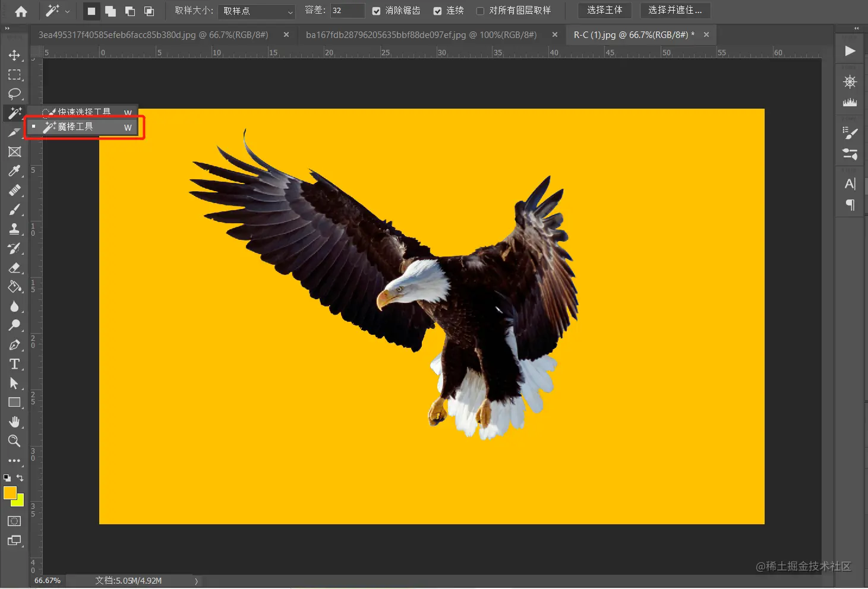
Task: Select the Path Selection arrow tool
Action: (x=14, y=384)
